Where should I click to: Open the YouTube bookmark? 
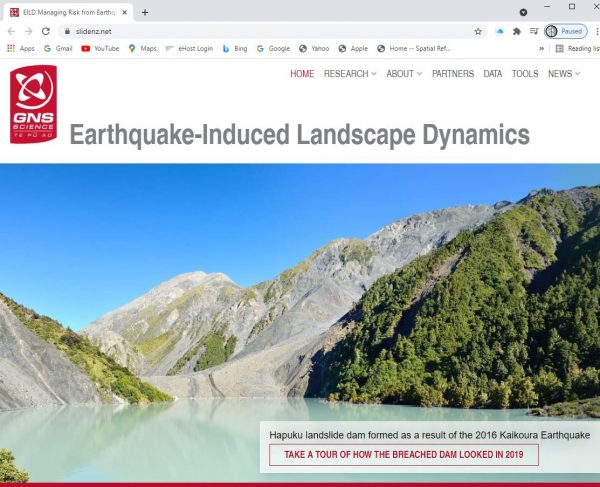tap(100, 49)
